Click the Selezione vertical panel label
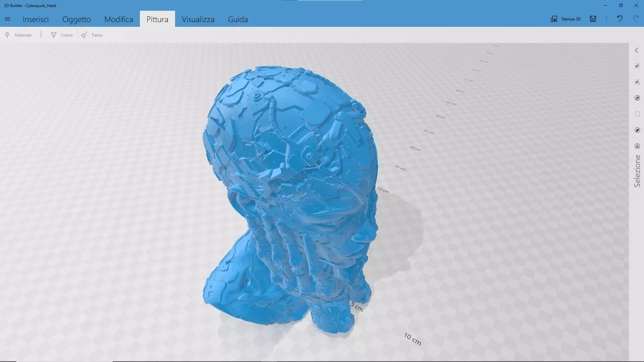 coord(637,171)
